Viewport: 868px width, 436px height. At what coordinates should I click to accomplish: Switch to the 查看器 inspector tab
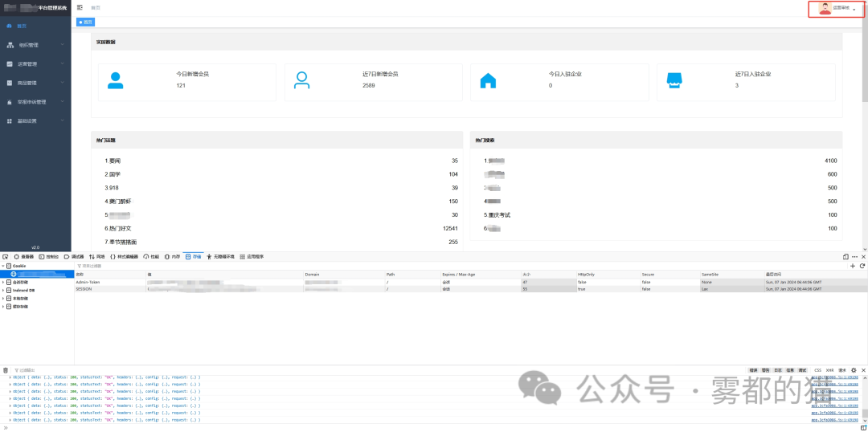coord(24,257)
